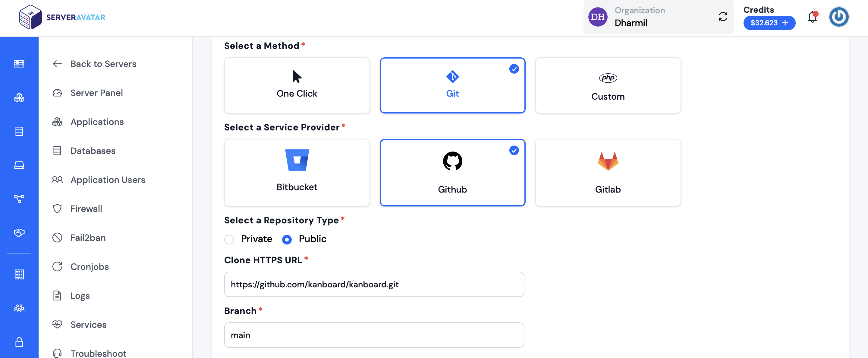Image resolution: width=868 pixels, height=358 pixels.
Task: Click the notification bell icon
Action: (x=813, y=17)
